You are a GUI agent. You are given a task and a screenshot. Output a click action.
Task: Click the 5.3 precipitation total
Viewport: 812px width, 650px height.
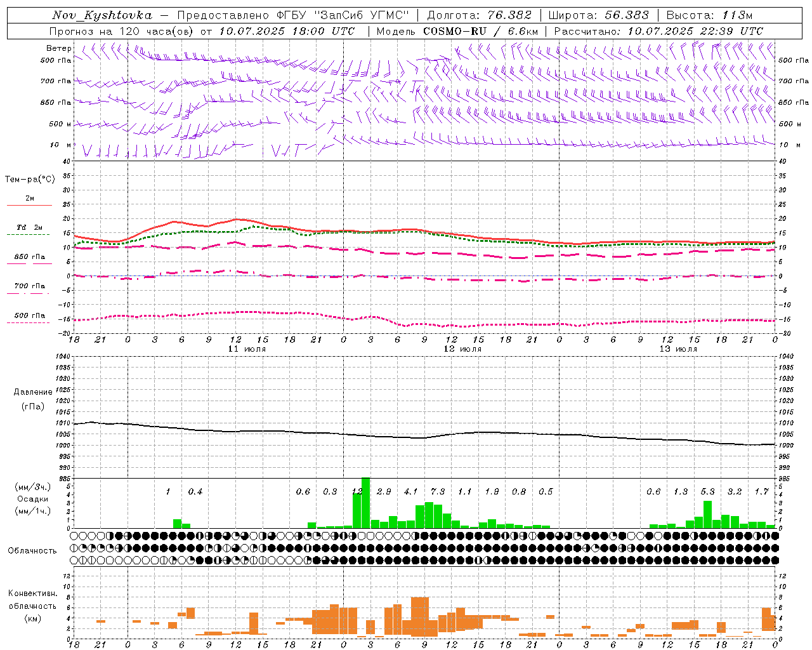(x=707, y=492)
